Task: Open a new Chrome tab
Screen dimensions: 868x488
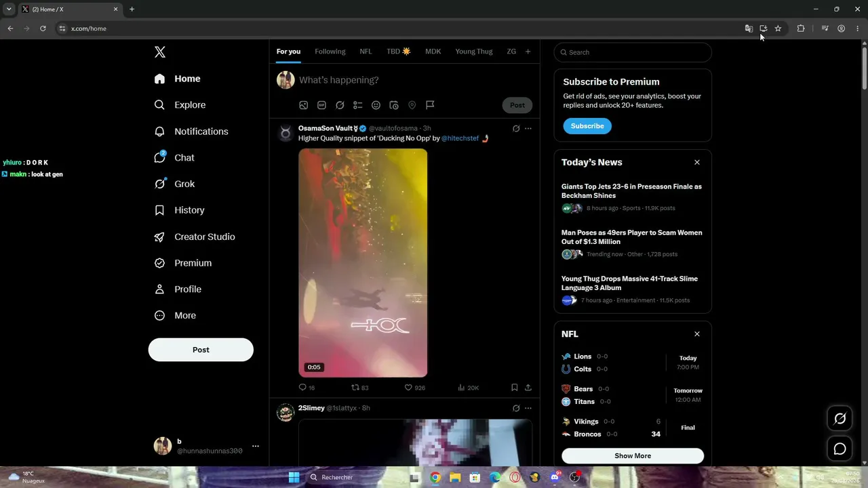Action: (132, 9)
